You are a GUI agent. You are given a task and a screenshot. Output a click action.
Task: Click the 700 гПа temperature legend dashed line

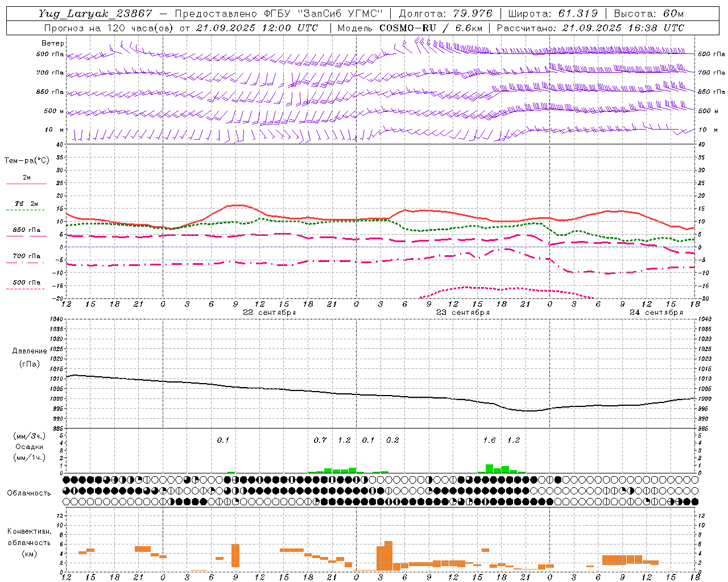pyautogui.click(x=26, y=263)
